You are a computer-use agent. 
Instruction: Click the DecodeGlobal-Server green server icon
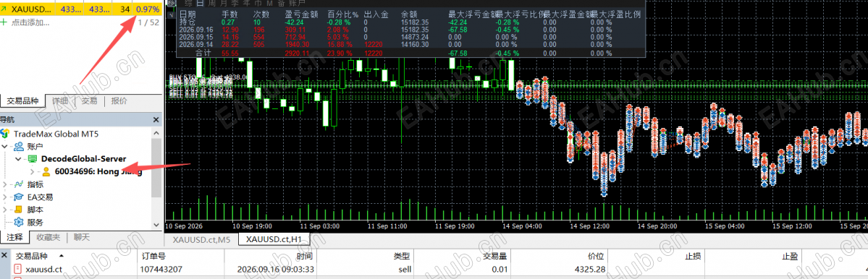[x=32, y=159]
